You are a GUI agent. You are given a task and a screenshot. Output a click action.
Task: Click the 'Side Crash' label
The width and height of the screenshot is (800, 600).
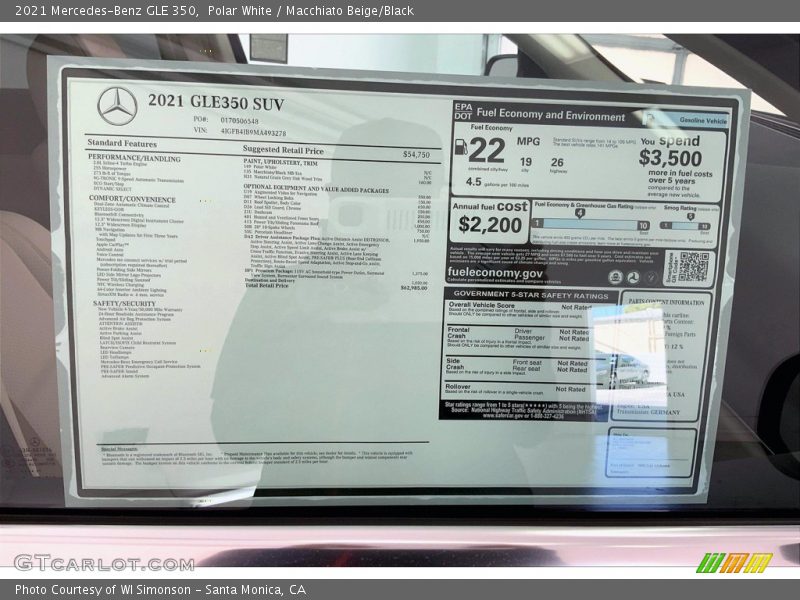coord(455,363)
